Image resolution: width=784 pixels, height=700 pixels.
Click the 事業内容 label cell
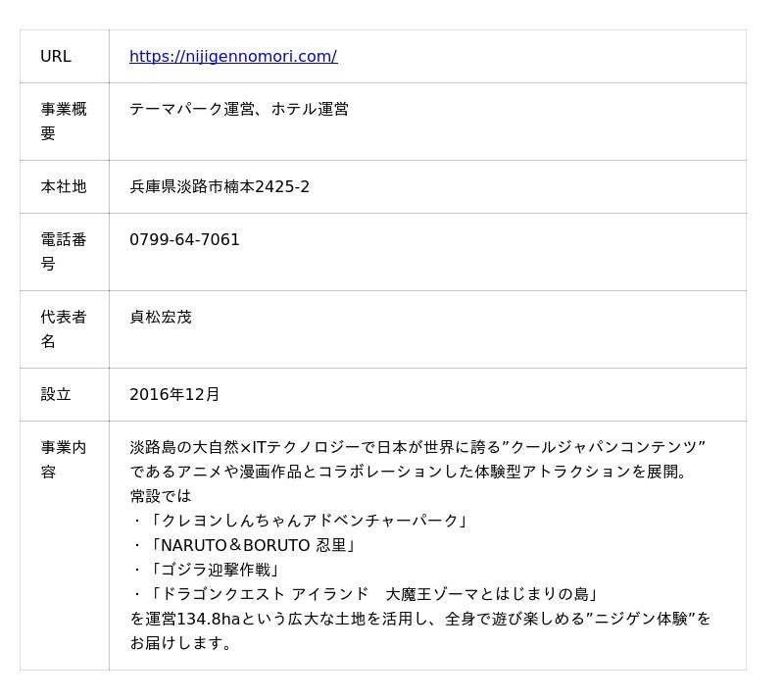[64, 460]
